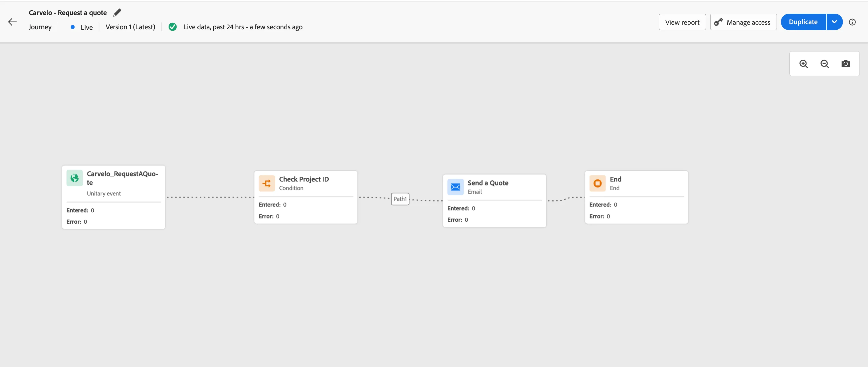The width and height of the screenshot is (868, 367).
Task: Click the Live status indicator
Action: tap(81, 27)
